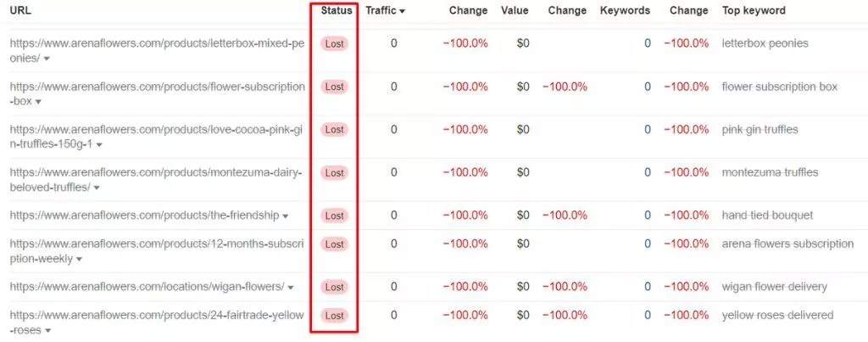
Task: Open dropdown arrow next to wigan-flowers URL
Action: 291,287
